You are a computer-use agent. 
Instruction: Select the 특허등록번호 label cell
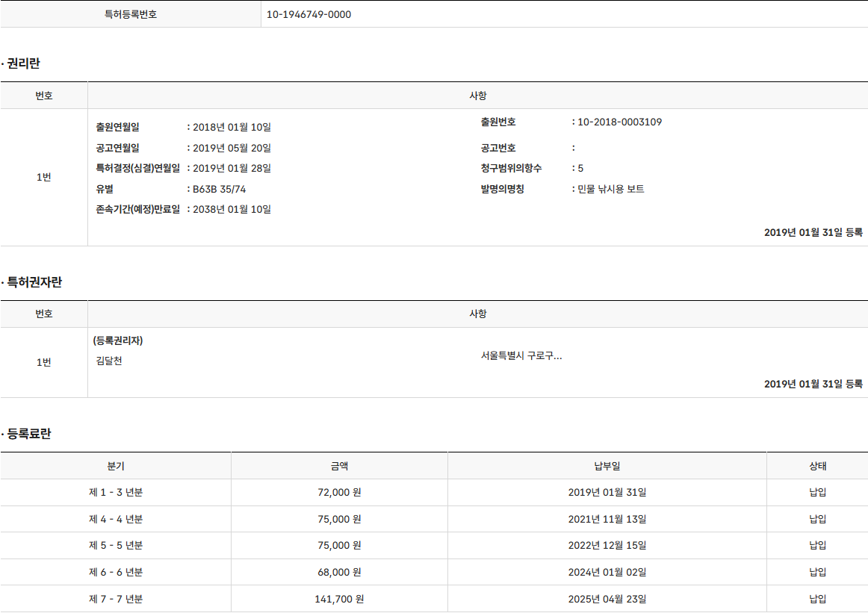pyautogui.click(x=131, y=14)
